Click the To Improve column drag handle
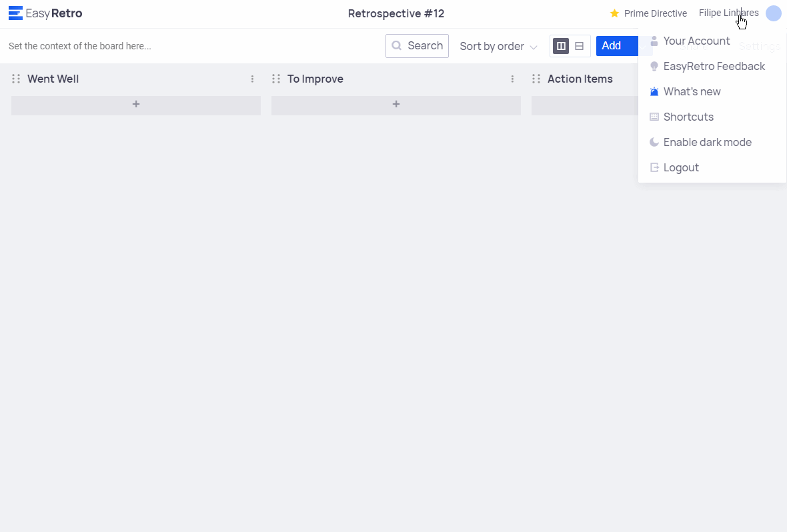787x532 pixels. click(x=276, y=79)
